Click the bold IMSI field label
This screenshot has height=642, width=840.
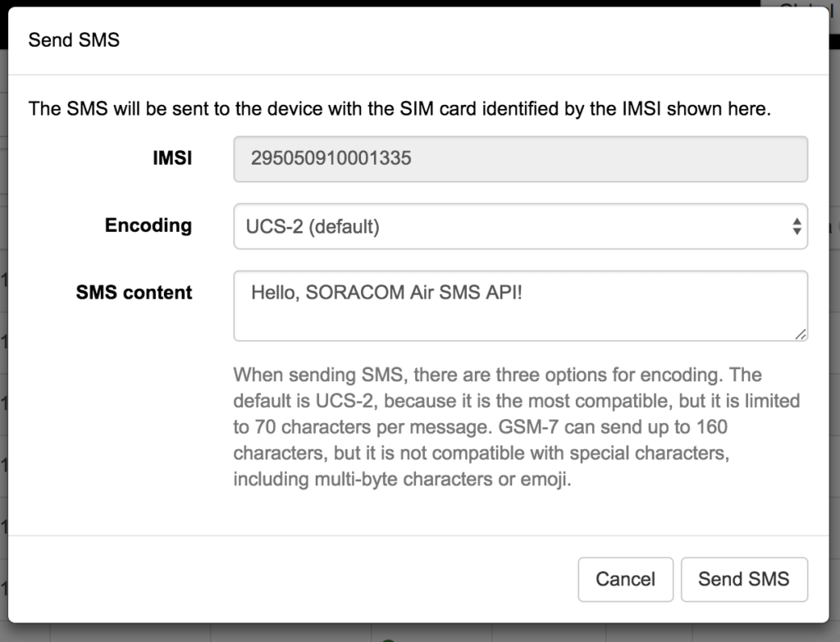172,158
